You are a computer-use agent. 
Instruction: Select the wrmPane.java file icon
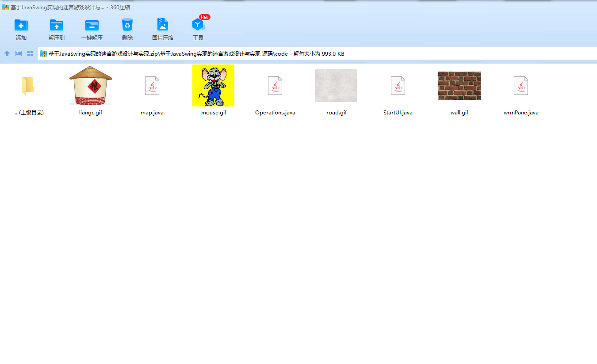[x=521, y=86]
